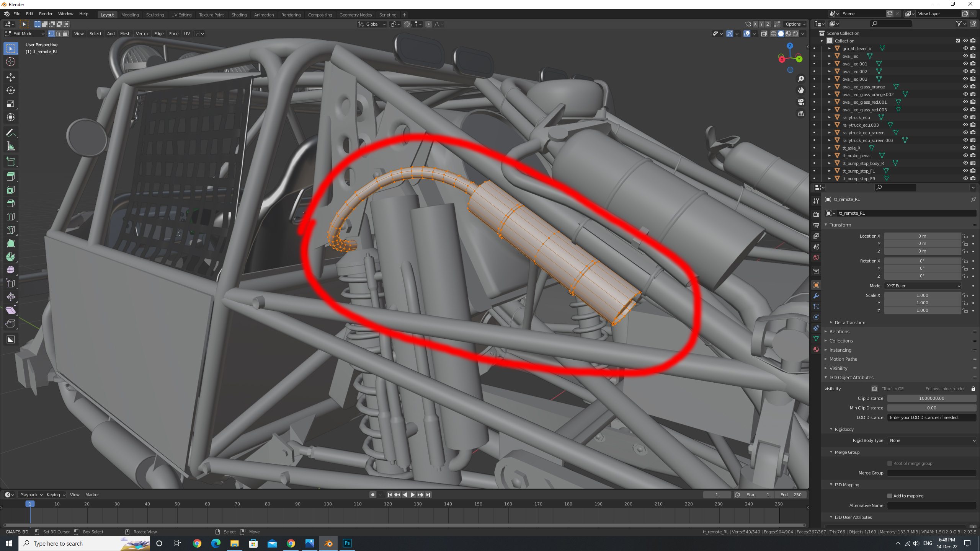Expand the Relations panel
980x551 pixels.
coord(839,332)
